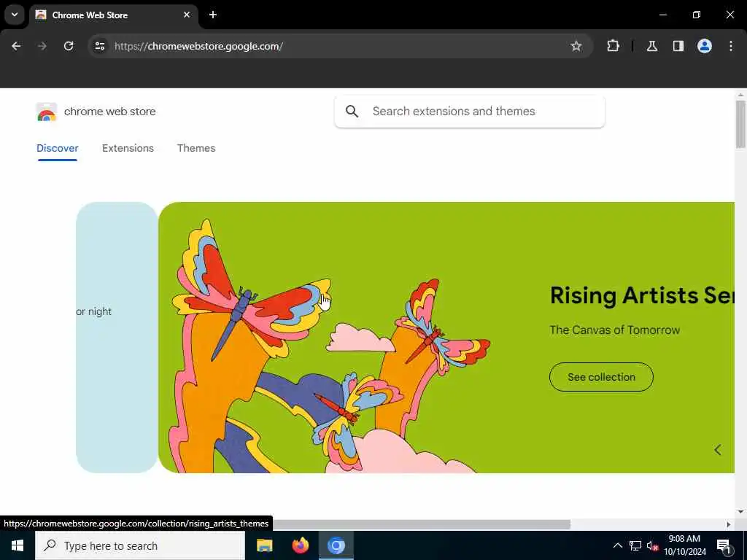Close the Chrome Web Store tab
Image resolution: width=747 pixels, height=560 pixels.
tap(187, 15)
